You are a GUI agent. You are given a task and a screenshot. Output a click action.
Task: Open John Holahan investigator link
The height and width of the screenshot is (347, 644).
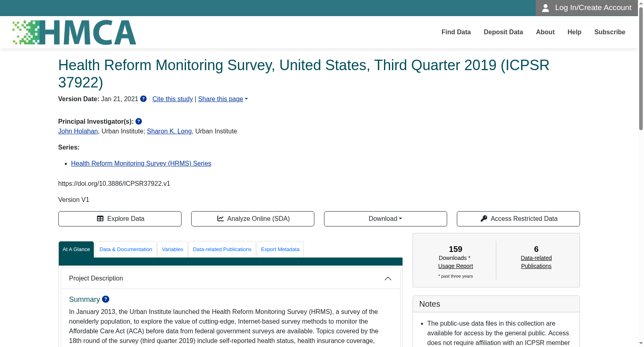click(x=78, y=131)
